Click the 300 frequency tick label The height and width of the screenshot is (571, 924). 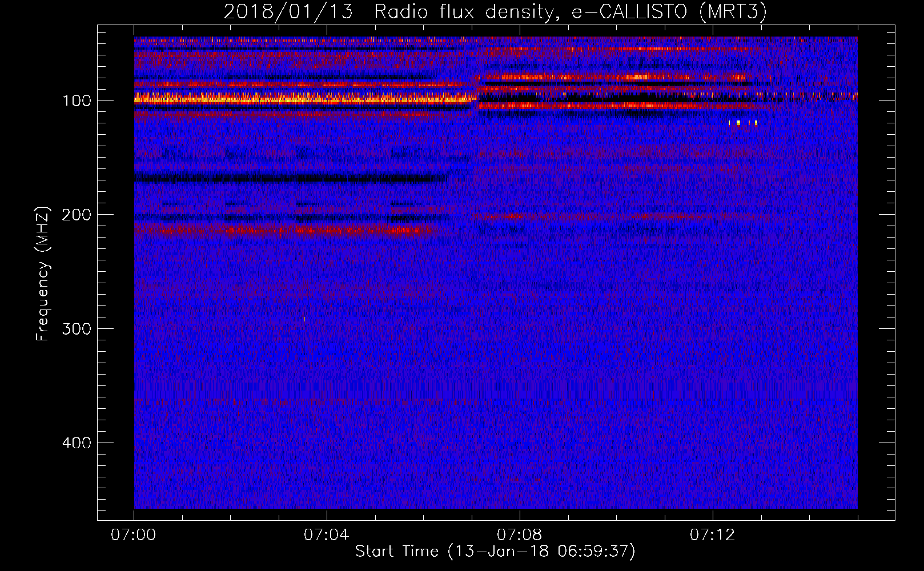(77, 329)
